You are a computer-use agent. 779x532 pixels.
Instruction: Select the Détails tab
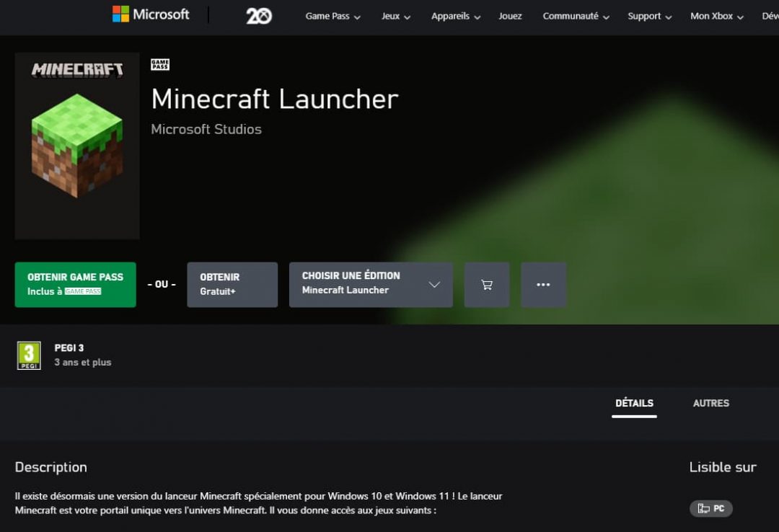coord(633,404)
